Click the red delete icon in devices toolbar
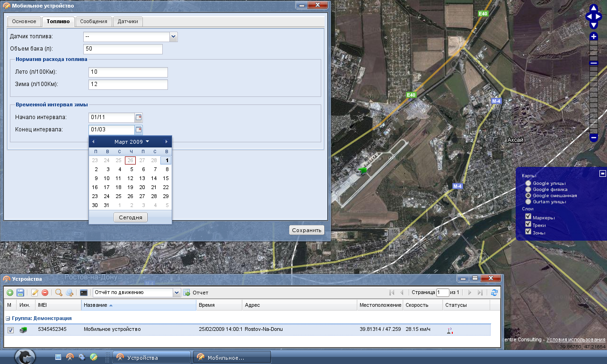 [45, 293]
